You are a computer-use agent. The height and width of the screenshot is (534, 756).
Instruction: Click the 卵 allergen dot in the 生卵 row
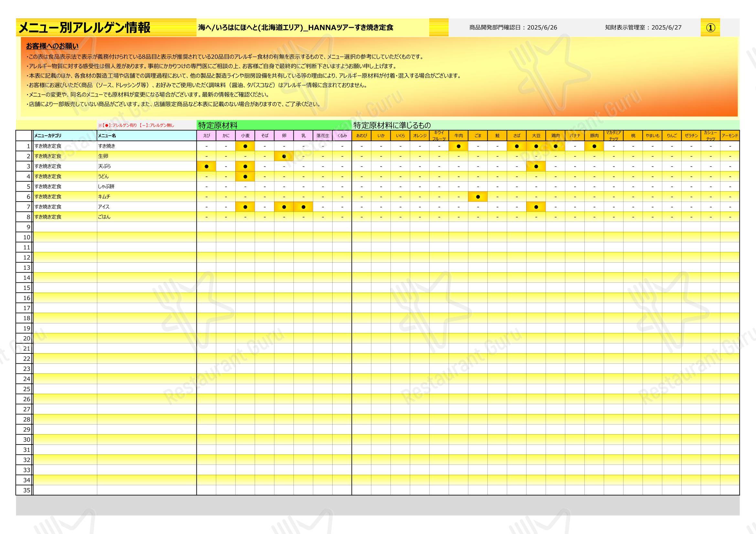click(x=284, y=157)
